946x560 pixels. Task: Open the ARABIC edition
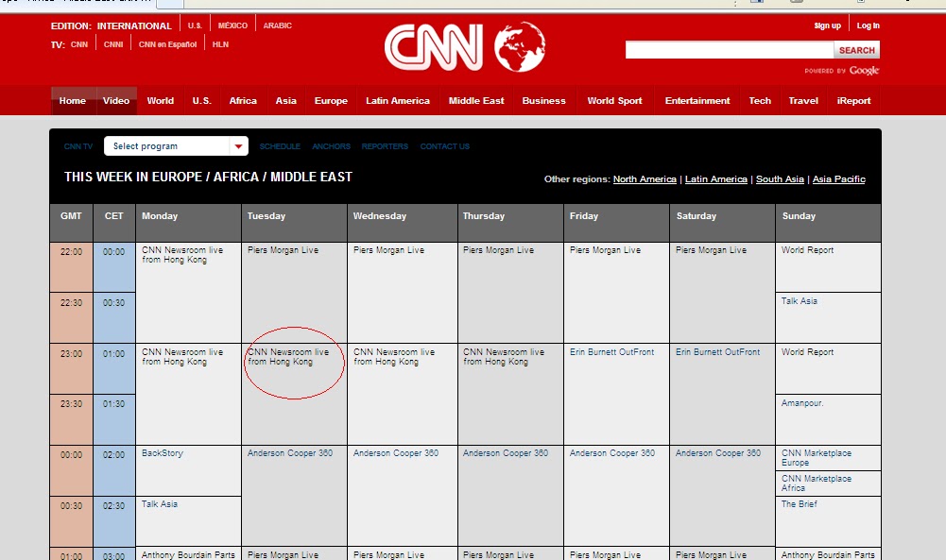(277, 25)
